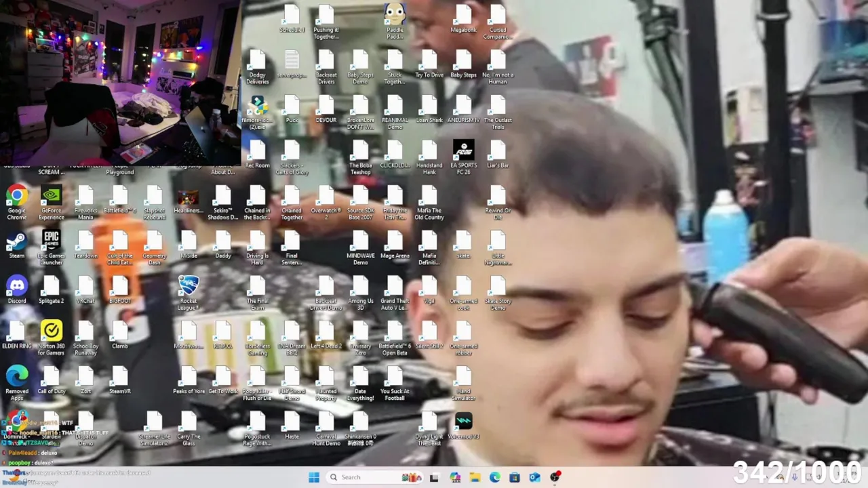Select the Splitgate 2 desktop shortcut
Image resolution: width=868 pixels, height=488 pixels.
point(52,290)
